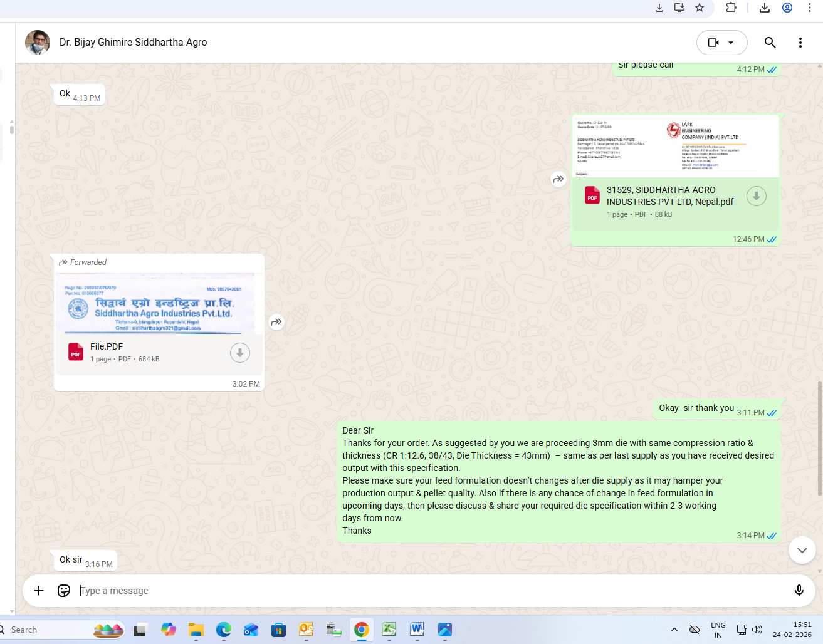Click the Type a message field
The width and height of the screenshot is (823, 644).
point(426,591)
